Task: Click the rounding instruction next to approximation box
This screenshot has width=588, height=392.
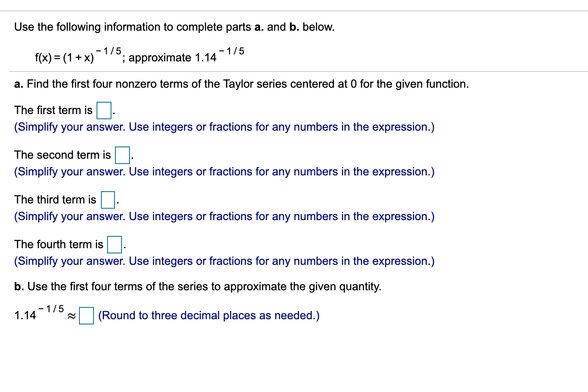Action: (209, 315)
